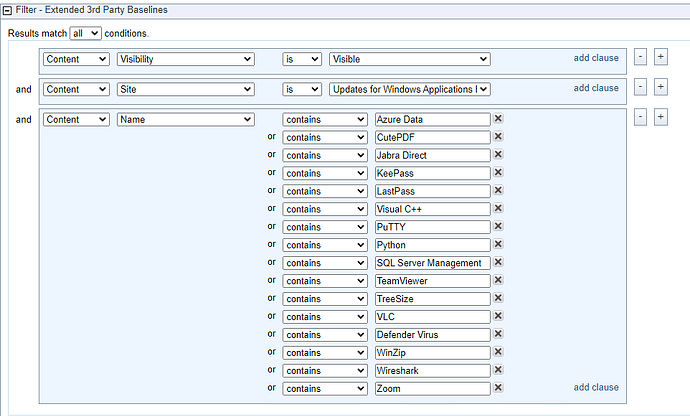Viewport: 690px width, 416px height.
Task: Remove the Azure Data clause
Action: [498, 118]
